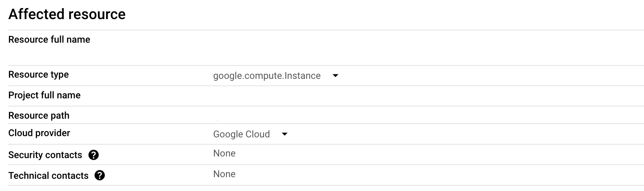644x191 pixels.
Task: Open the Technical contacts help tooltip icon
Action: point(100,176)
